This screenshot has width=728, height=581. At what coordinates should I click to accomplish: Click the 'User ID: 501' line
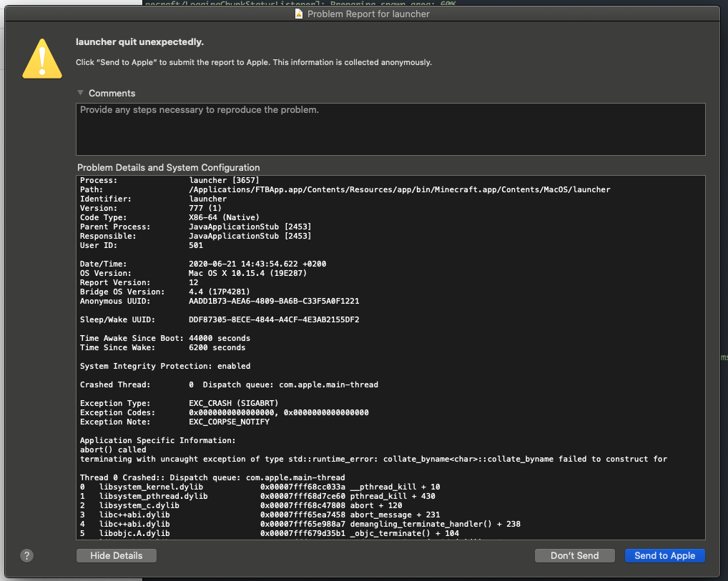[141, 245]
